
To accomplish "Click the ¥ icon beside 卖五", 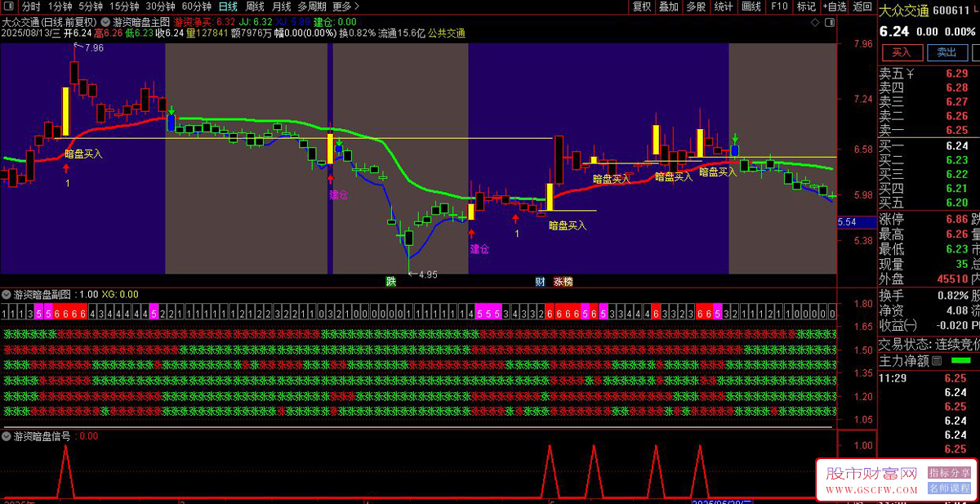I will pyautogui.click(x=911, y=74).
